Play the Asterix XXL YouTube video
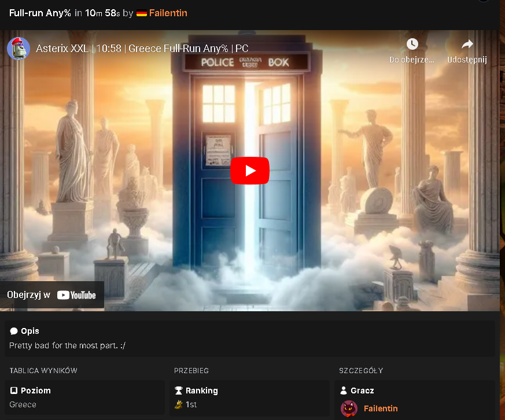Image resolution: width=505 pixels, height=420 pixels. (x=249, y=171)
